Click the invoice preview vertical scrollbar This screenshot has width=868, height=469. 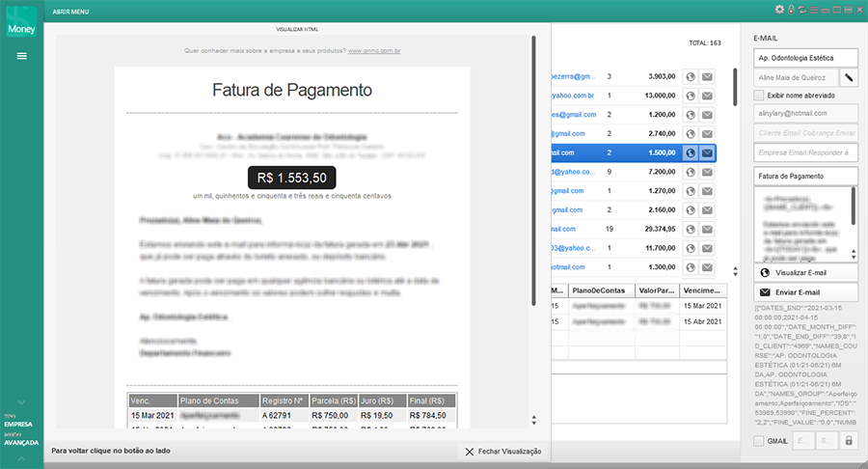click(x=533, y=171)
